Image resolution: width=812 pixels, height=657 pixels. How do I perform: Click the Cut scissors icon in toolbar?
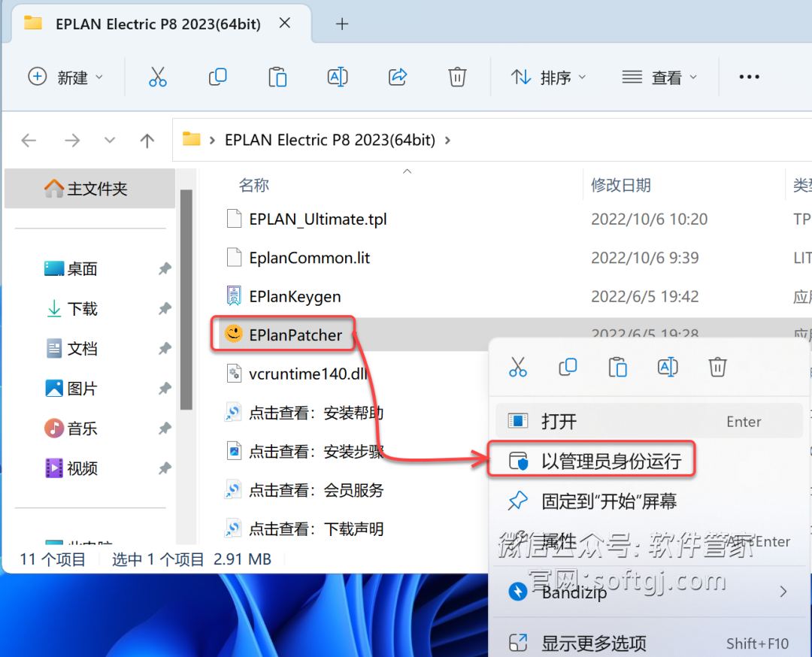(x=157, y=77)
